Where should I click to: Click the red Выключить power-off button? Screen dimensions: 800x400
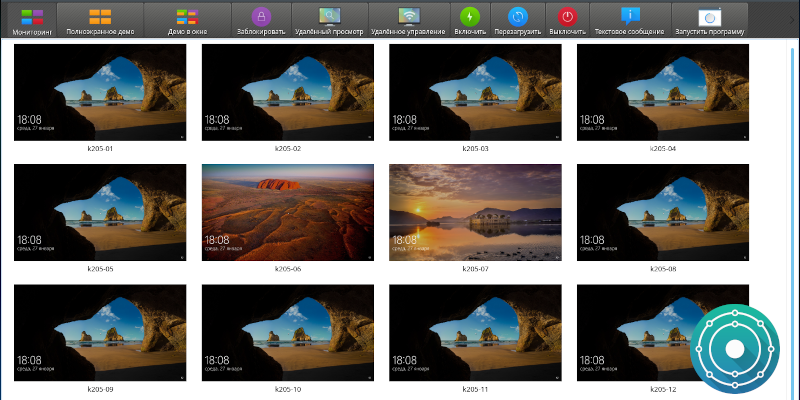(567, 20)
